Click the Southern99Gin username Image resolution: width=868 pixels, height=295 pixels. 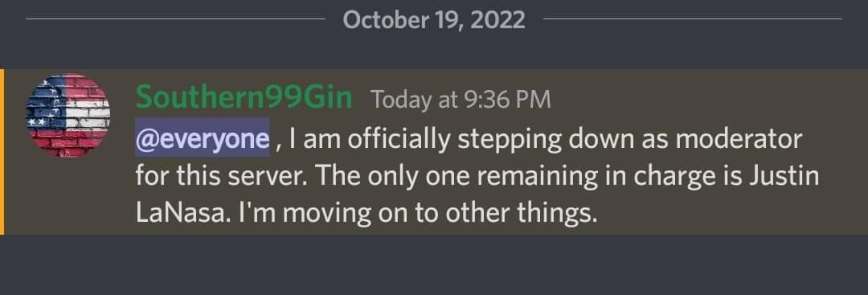[244, 99]
